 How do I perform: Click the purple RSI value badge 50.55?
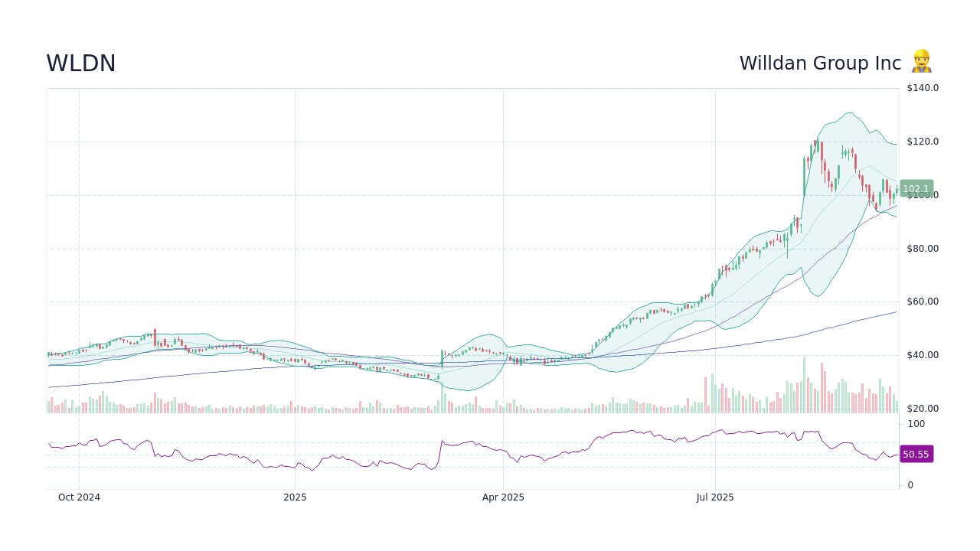click(916, 454)
